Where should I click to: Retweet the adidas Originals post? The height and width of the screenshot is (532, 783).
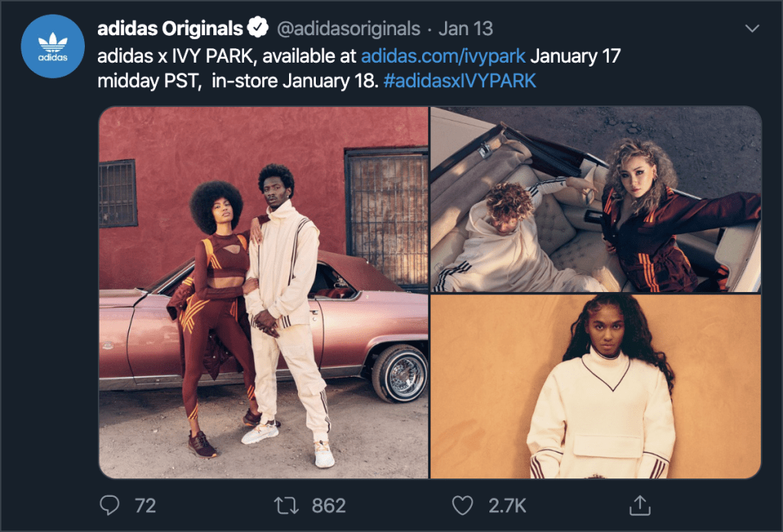click(288, 504)
